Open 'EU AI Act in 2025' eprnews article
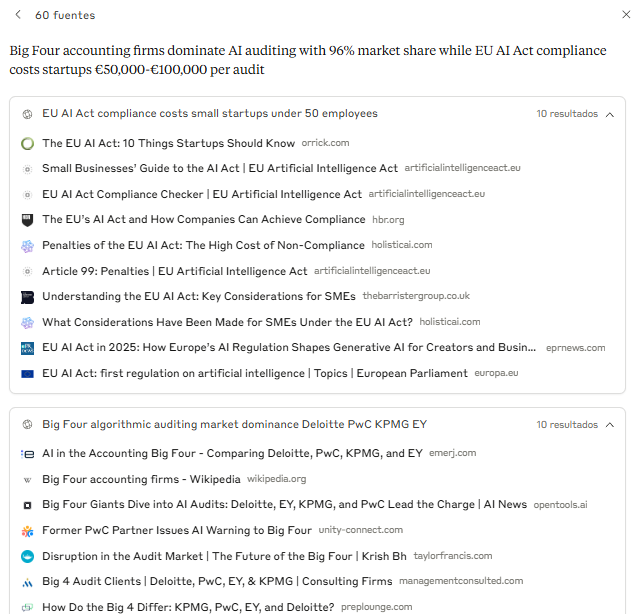640x614 pixels. 289,348
